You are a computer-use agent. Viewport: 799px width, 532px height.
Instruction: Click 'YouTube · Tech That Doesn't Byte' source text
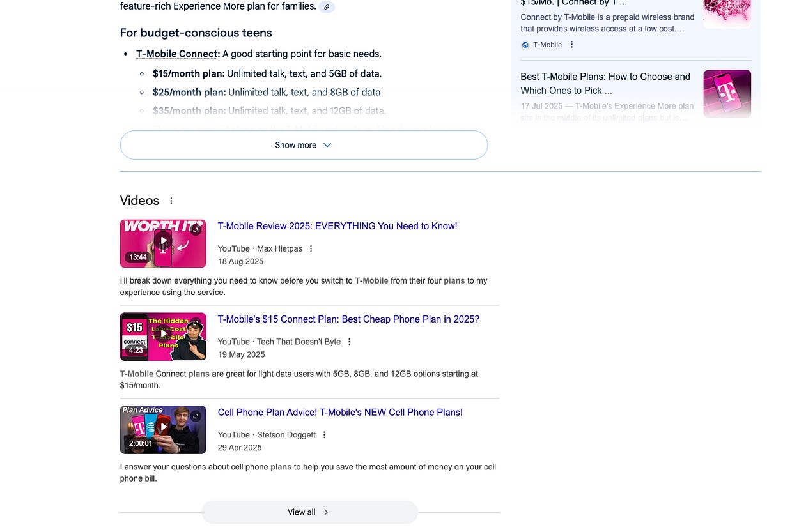(279, 342)
